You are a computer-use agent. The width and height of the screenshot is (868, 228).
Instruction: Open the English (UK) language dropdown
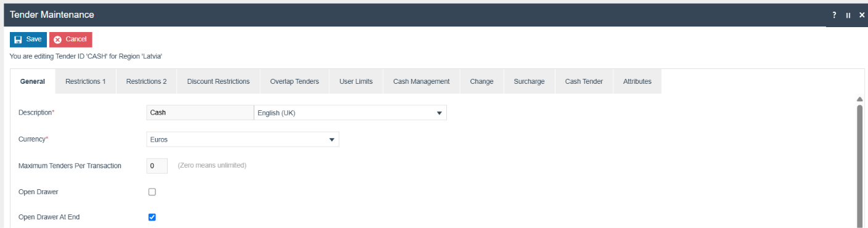pyautogui.click(x=350, y=113)
